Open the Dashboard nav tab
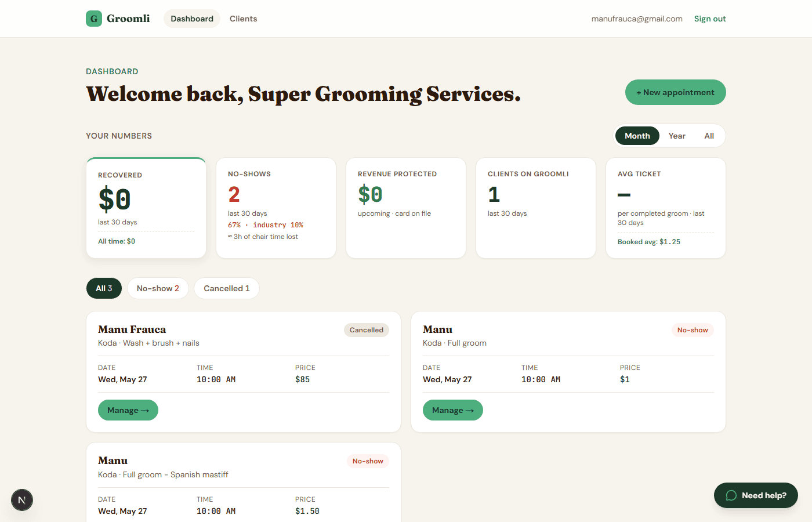Screen dimensions: 812x522 point(192,19)
